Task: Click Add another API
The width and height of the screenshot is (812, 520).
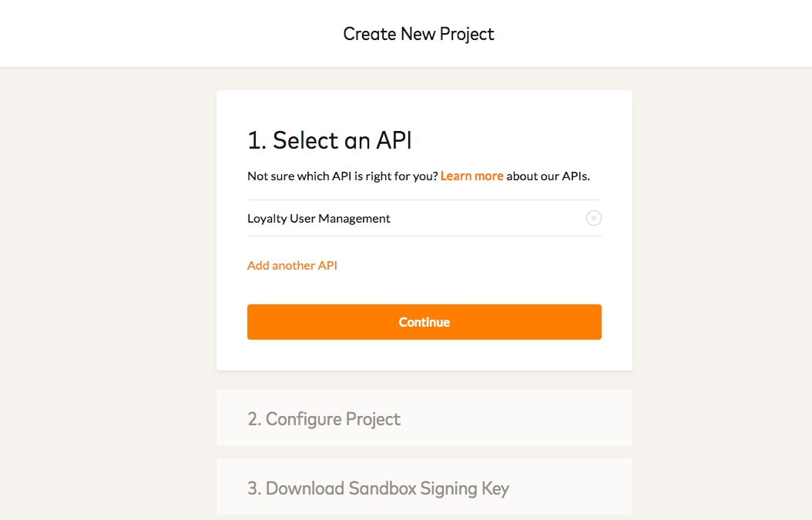Action: 292,265
